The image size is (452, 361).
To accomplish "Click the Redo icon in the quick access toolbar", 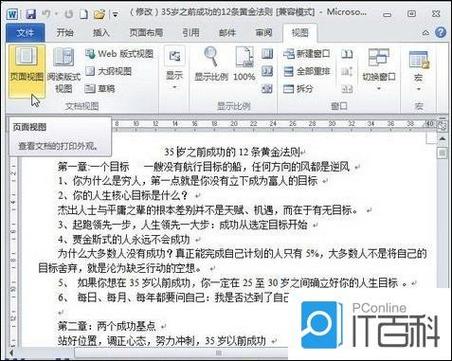I will click(69, 14).
